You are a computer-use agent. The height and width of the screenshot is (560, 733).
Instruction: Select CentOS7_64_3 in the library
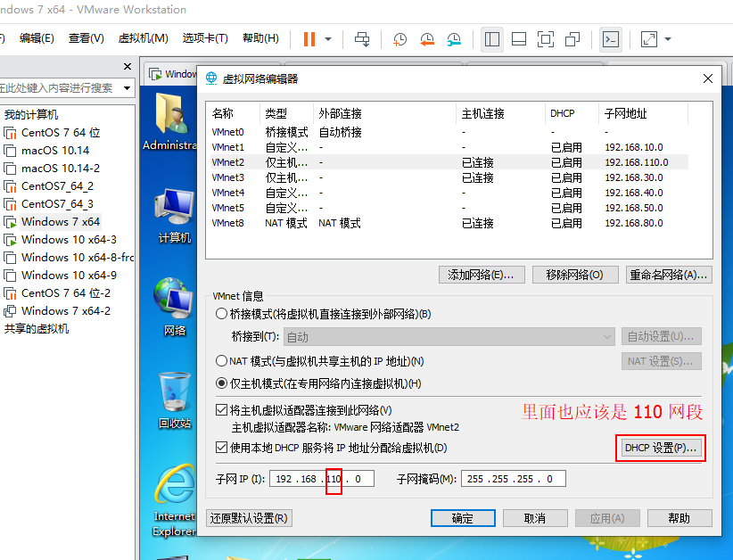tap(57, 204)
